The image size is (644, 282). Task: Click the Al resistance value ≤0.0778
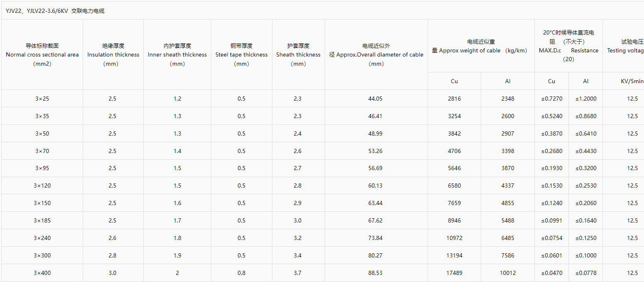point(586,273)
